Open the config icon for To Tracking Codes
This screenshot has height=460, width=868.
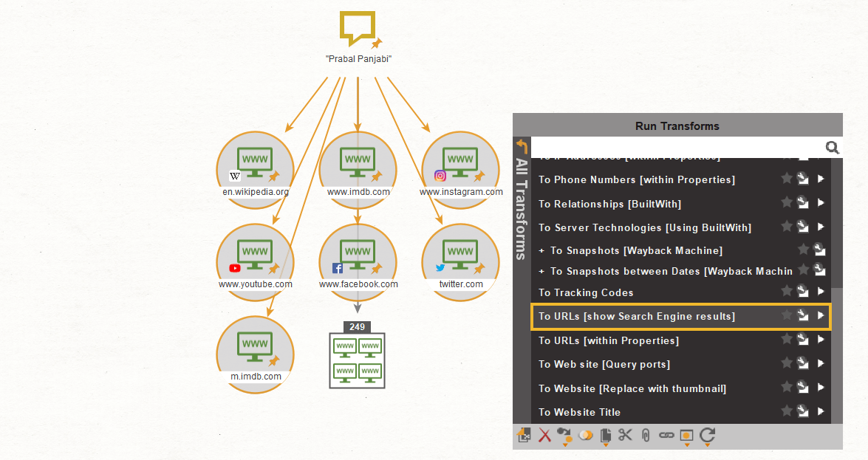pyautogui.click(x=803, y=291)
